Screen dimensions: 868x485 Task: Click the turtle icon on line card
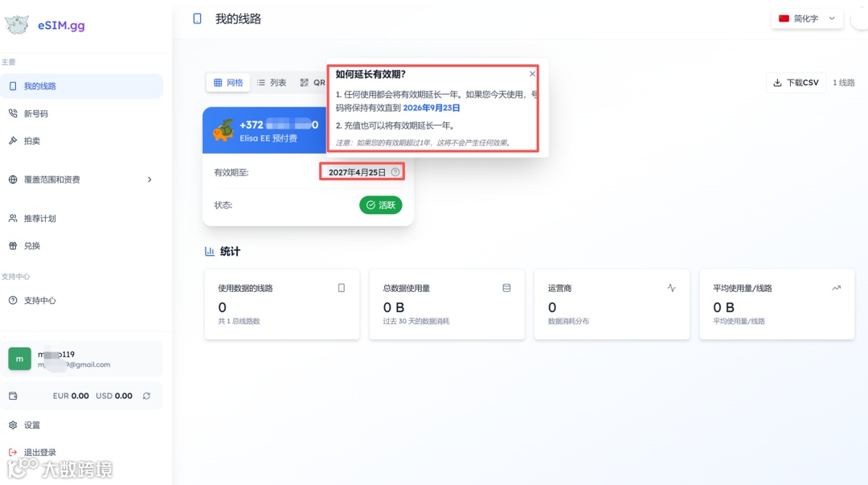pyautogui.click(x=223, y=131)
